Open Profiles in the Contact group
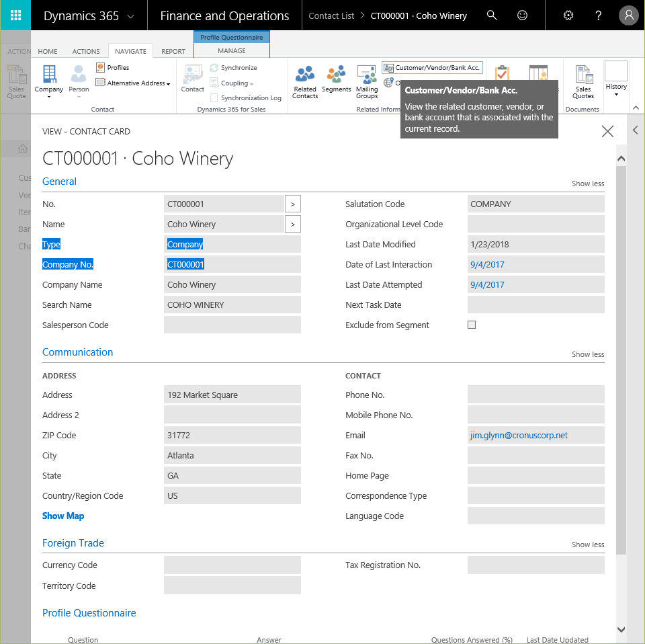Image resolution: width=645 pixels, height=644 pixels. pyautogui.click(x=112, y=67)
